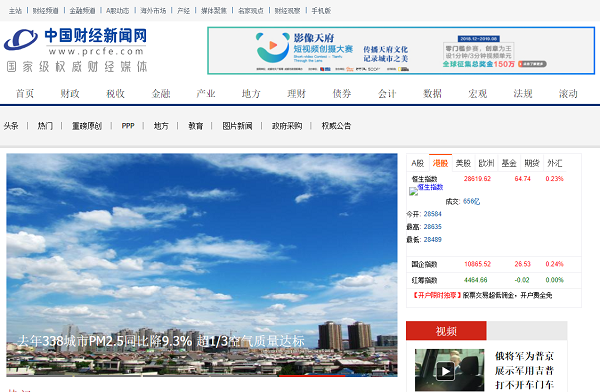Switch to the 期货 market tab
The width and height of the screenshot is (600, 392).
click(x=532, y=163)
